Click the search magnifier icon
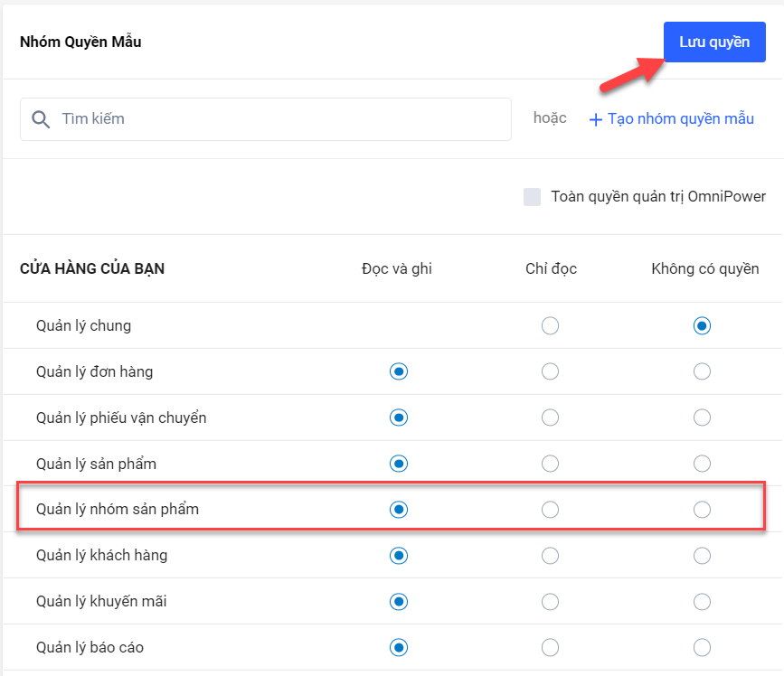The image size is (784, 676). (41, 119)
